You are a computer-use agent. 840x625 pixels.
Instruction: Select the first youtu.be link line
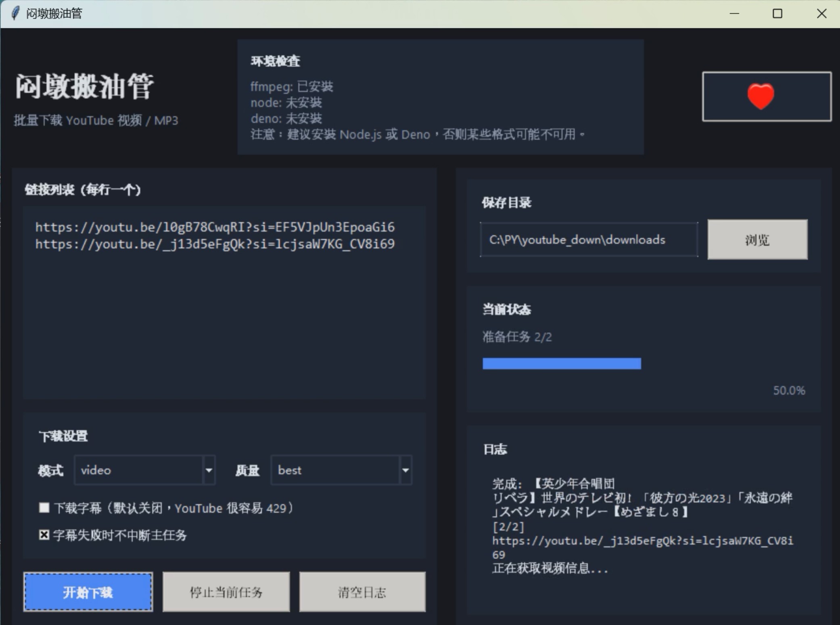coord(214,227)
